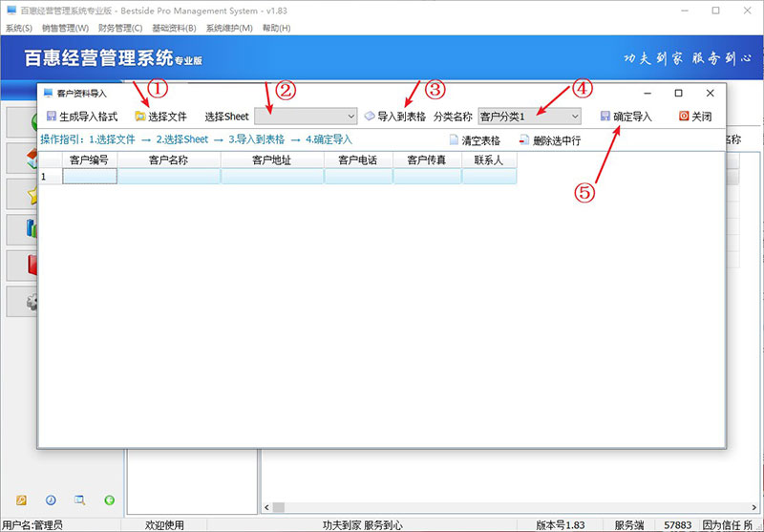764x532 pixels.
Task: Click the 客户电话 column header
Action: click(358, 160)
